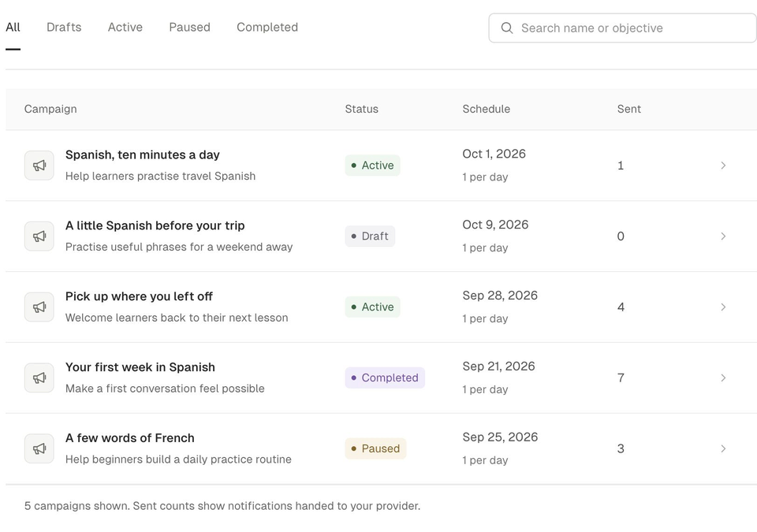
Task: Open A few words of French chevron
Action: pos(723,448)
